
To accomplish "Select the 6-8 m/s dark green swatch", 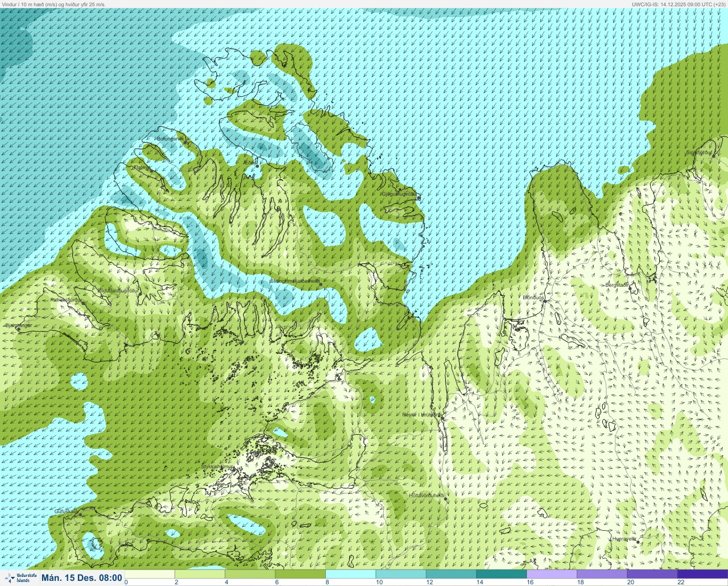I will coord(300,574).
